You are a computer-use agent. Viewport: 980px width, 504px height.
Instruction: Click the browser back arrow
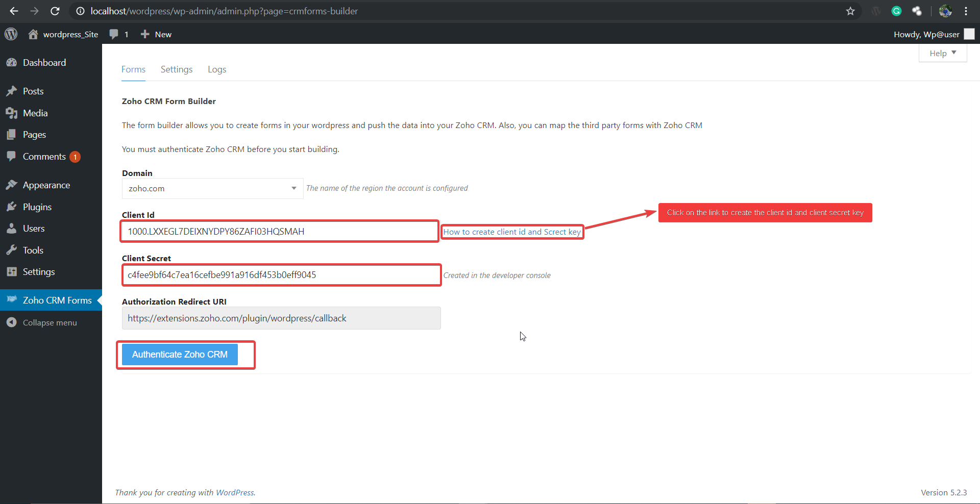[14, 11]
